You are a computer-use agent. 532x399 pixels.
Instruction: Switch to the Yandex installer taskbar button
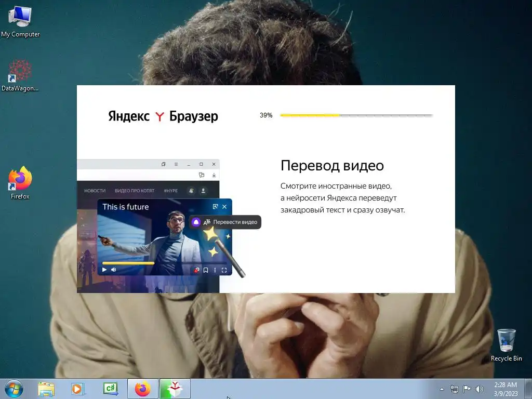(175, 389)
